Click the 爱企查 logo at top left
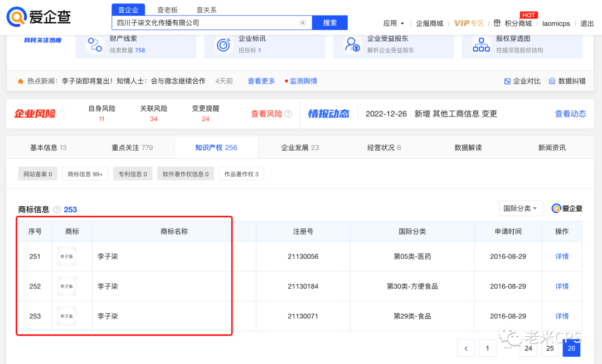This screenshot has width=602, height=364. pyautogui.click(x=38, y=17)
